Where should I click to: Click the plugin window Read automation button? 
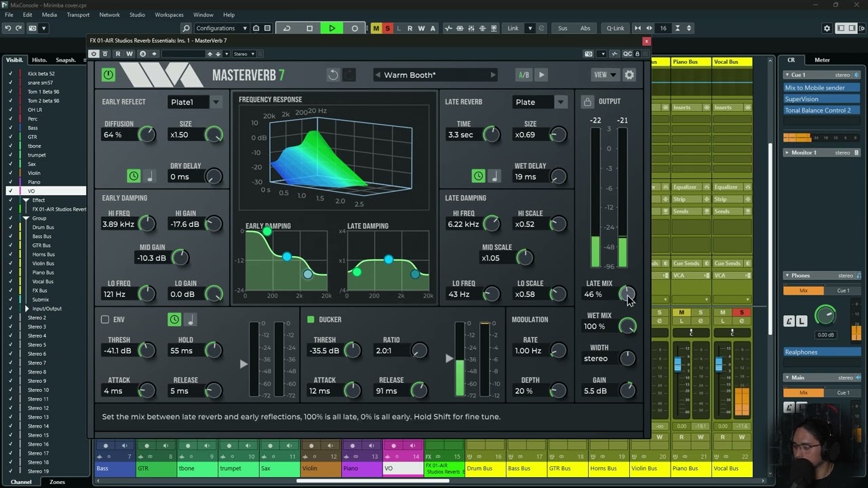[118, 54]
